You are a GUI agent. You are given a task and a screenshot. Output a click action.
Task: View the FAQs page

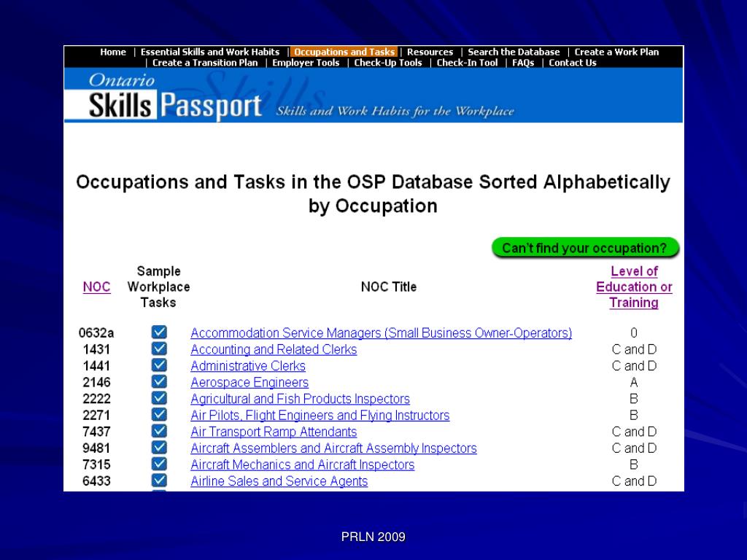click(523, 63)
